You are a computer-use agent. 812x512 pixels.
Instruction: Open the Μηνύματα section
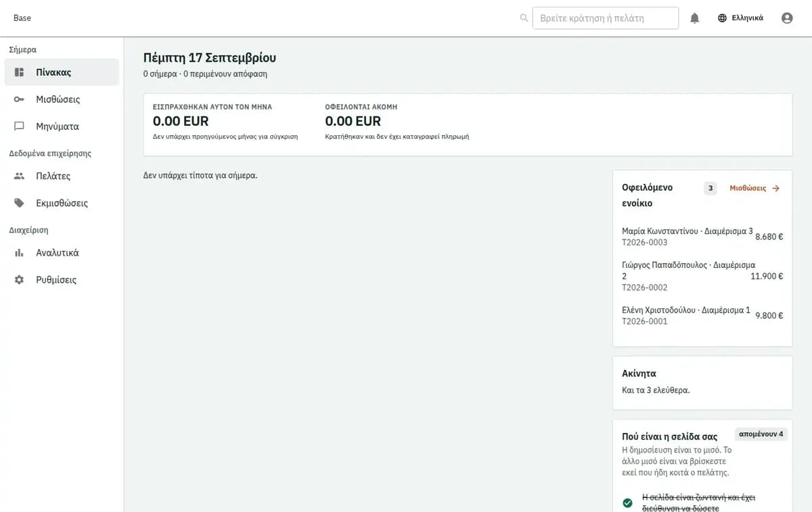pyautogui.click(x=62, y=126)
